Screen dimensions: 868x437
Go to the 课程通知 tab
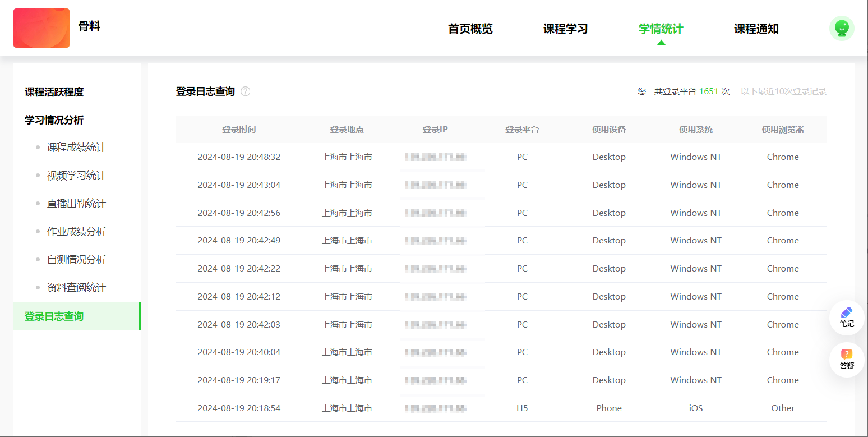pos(756,29)
